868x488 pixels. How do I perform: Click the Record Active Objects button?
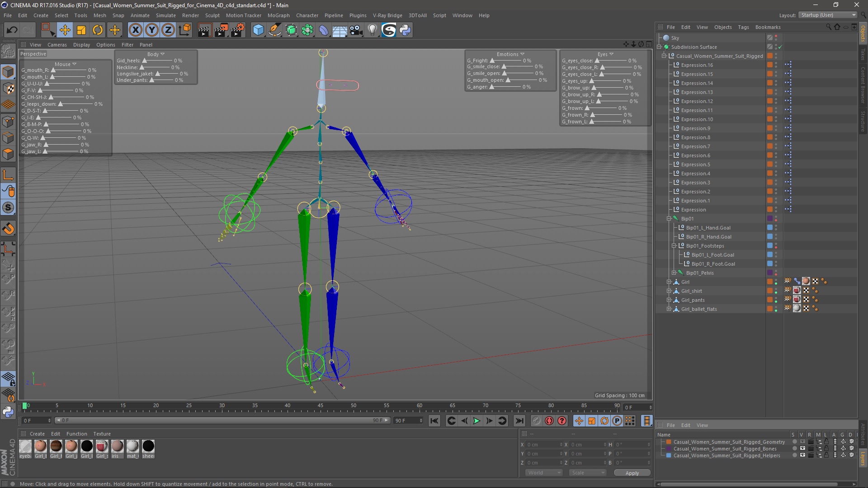point(536,421)
